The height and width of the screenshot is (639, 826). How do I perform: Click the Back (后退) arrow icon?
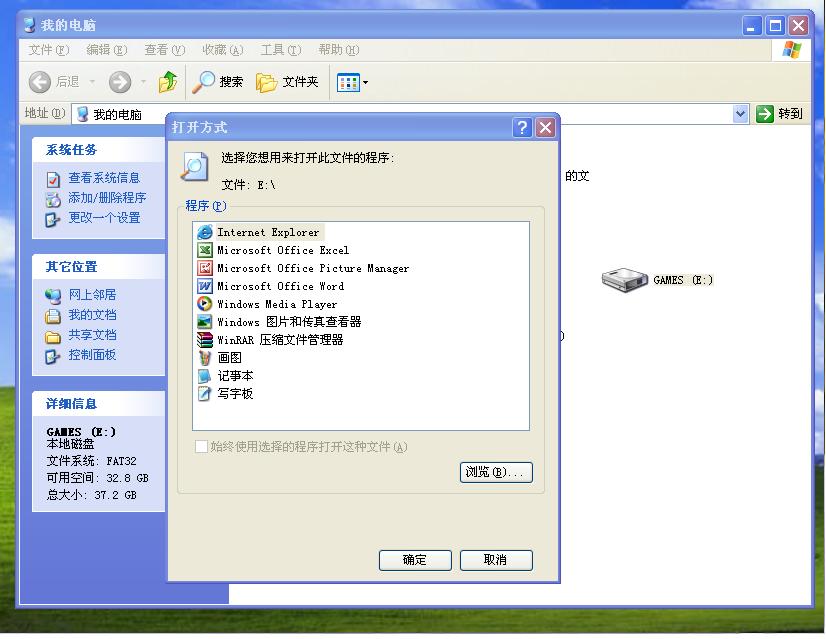(x=40, y=82)
